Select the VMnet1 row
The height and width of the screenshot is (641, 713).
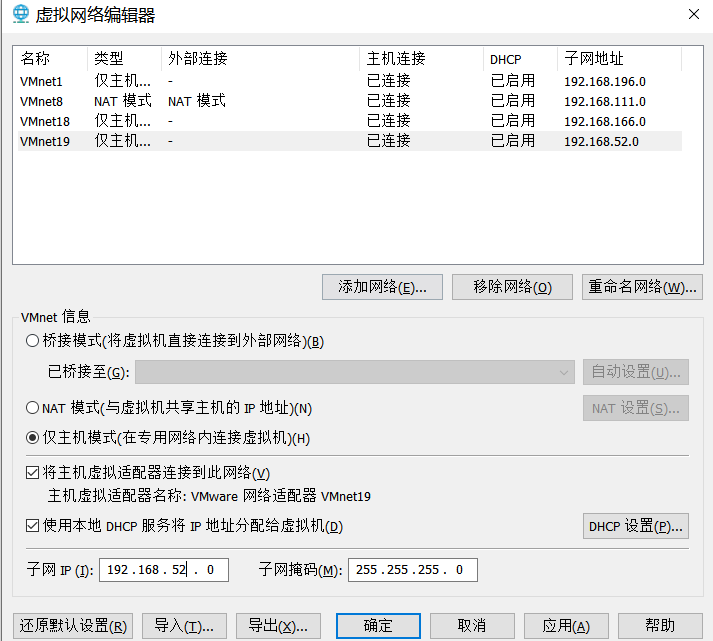(x=350, y=81)
